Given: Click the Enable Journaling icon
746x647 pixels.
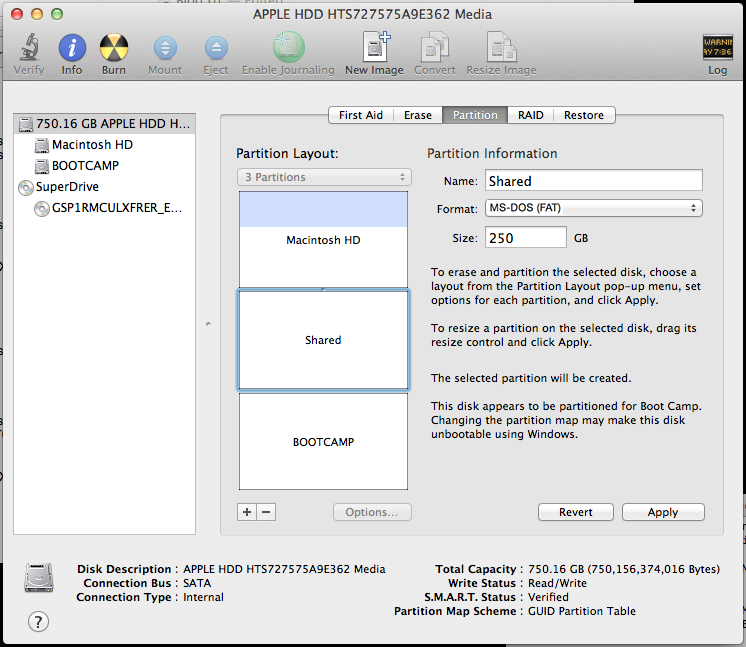Looking at the screenshot, I should pyautogui.click(x=288, y=47).
